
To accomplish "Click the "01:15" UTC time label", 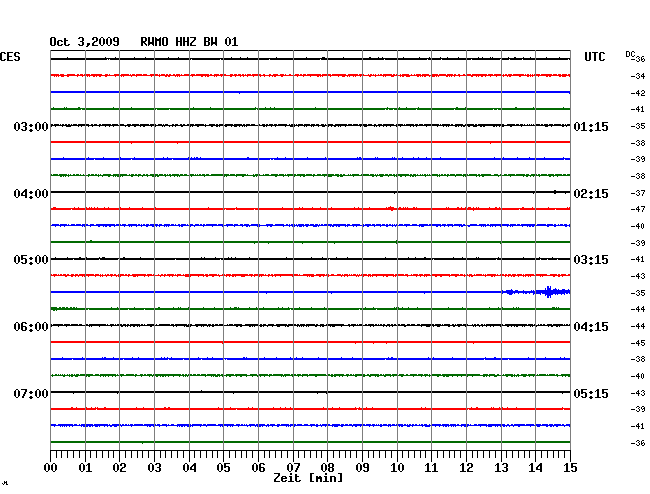I will point(591,126).
